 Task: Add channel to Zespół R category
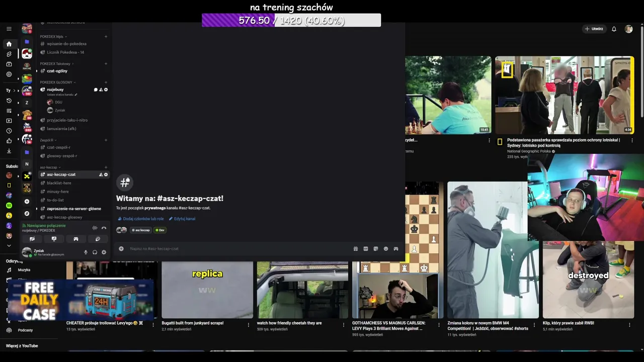[x=106, y=140]
